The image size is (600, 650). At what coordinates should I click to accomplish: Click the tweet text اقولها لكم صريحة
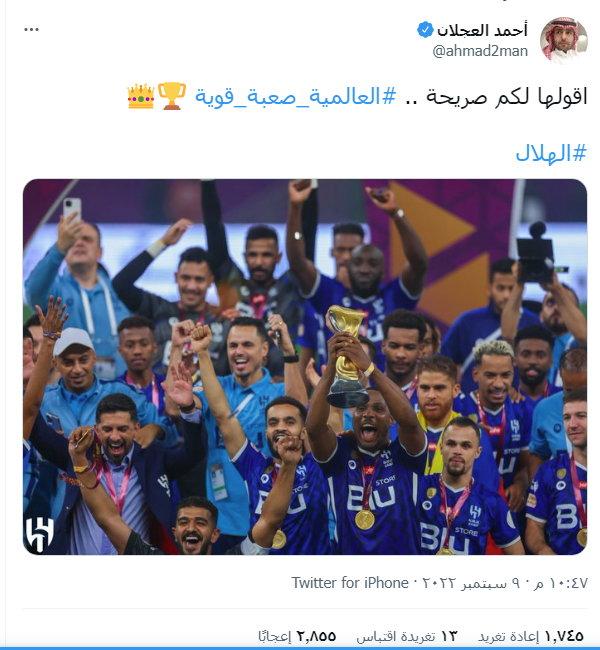[507, 97]
